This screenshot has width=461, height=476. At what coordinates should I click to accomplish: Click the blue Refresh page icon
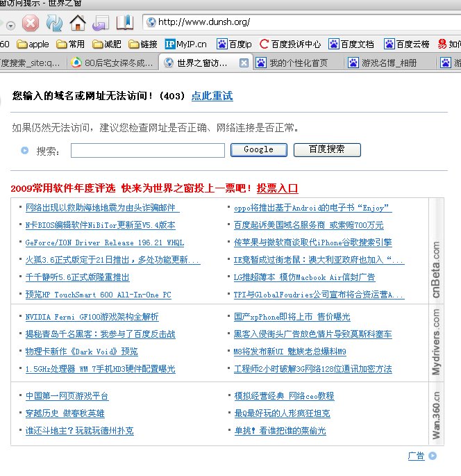pos(54,23)
